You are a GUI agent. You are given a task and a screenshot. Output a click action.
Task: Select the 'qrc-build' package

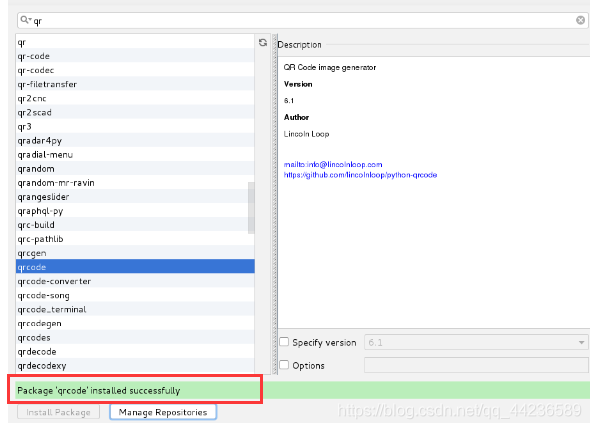135,225
